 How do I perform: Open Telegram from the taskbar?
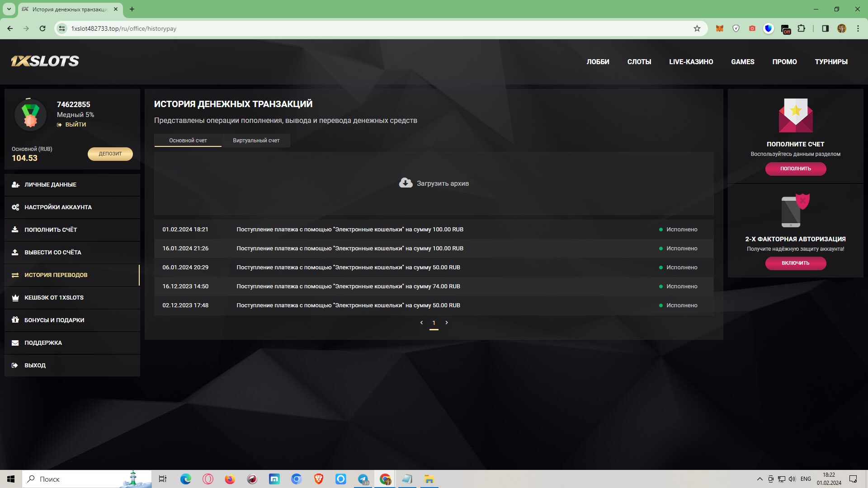pos(363,479)
